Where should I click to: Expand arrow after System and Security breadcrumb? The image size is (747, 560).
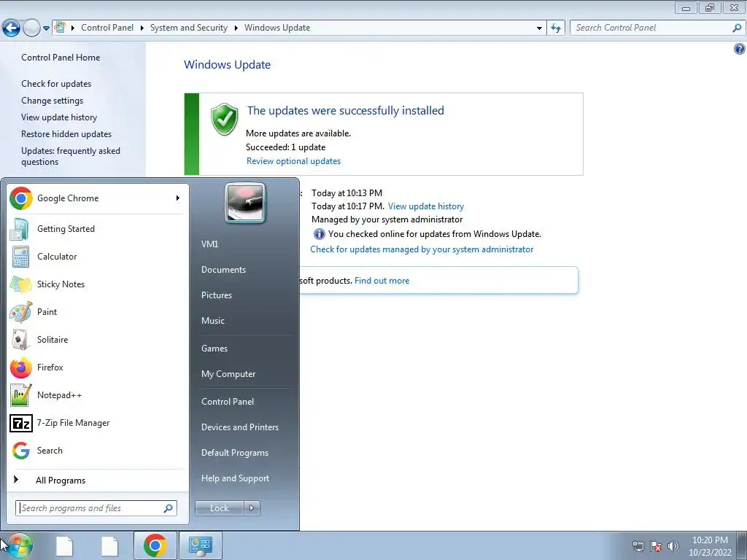pyautogui.click(x=236, y=28)
